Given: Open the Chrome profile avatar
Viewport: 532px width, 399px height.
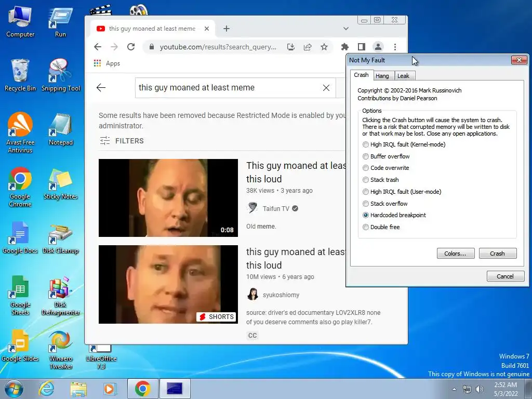Looking at the screenshot, I should point(378,47).
